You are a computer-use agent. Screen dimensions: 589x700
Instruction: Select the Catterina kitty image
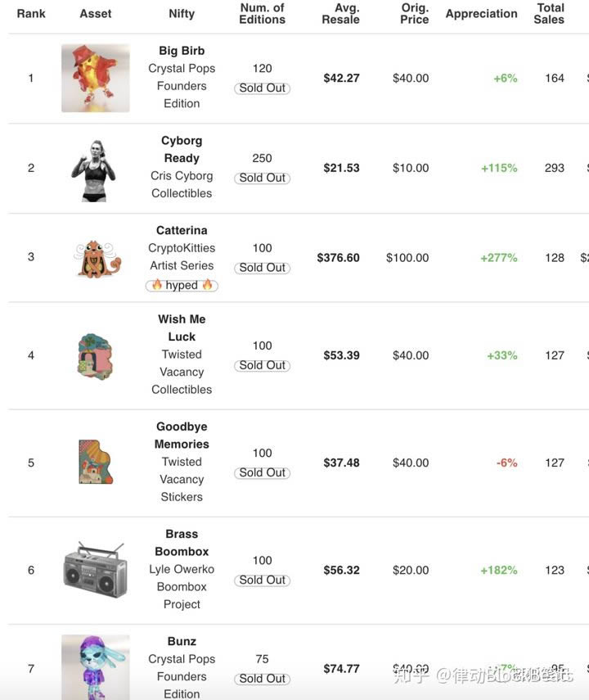[x=97, y=259]
